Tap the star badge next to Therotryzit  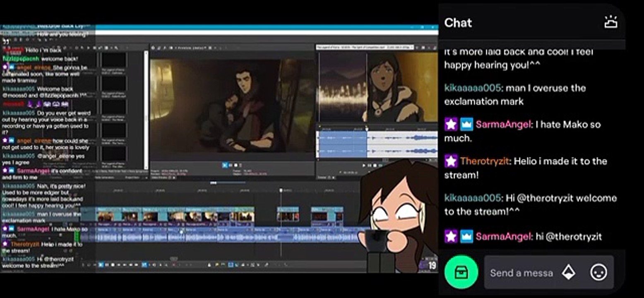[451, 161]
